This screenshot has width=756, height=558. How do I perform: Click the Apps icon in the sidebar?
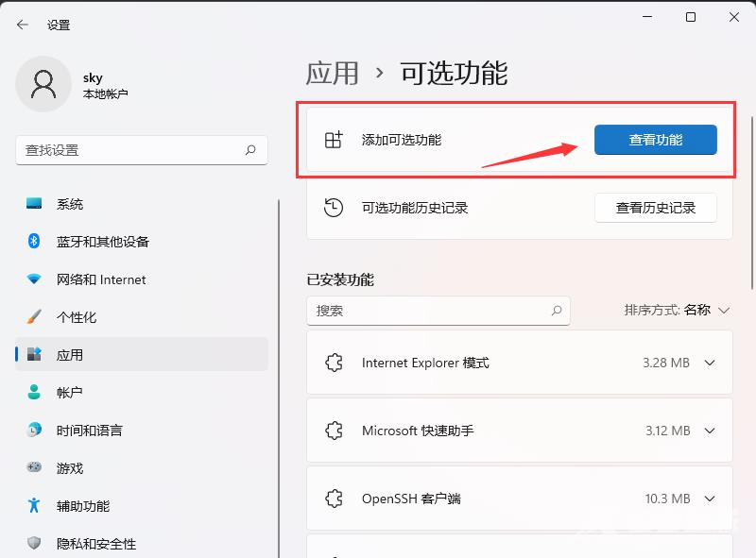pos(34,354)
